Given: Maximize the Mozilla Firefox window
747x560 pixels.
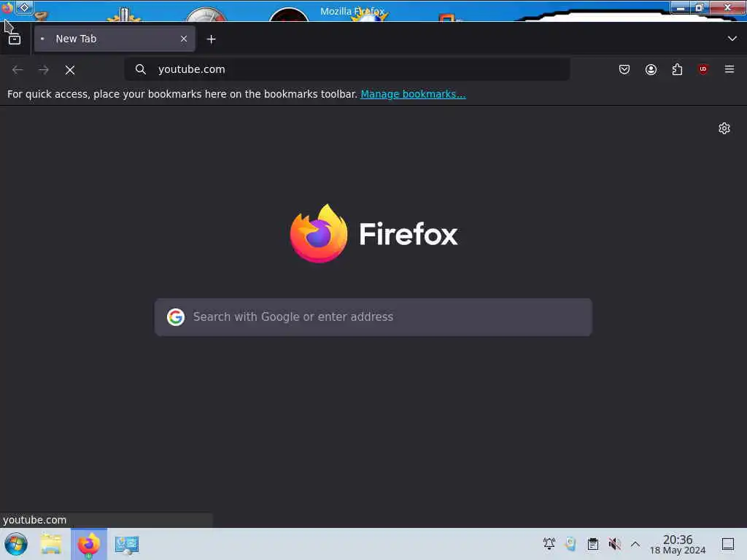Looking at the screenshot, I should [700, 7].
